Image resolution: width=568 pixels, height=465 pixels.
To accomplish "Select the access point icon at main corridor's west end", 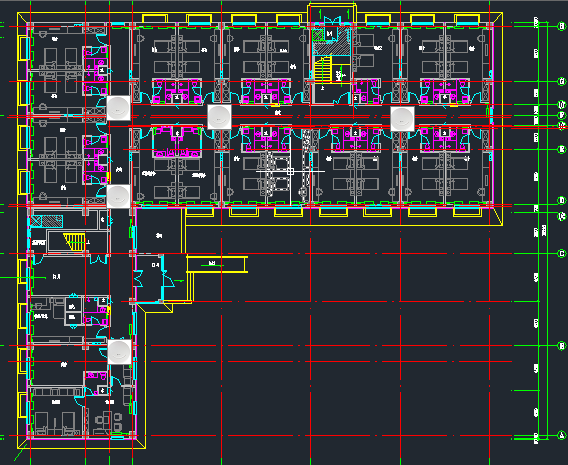I will click(x=118, y=108).
